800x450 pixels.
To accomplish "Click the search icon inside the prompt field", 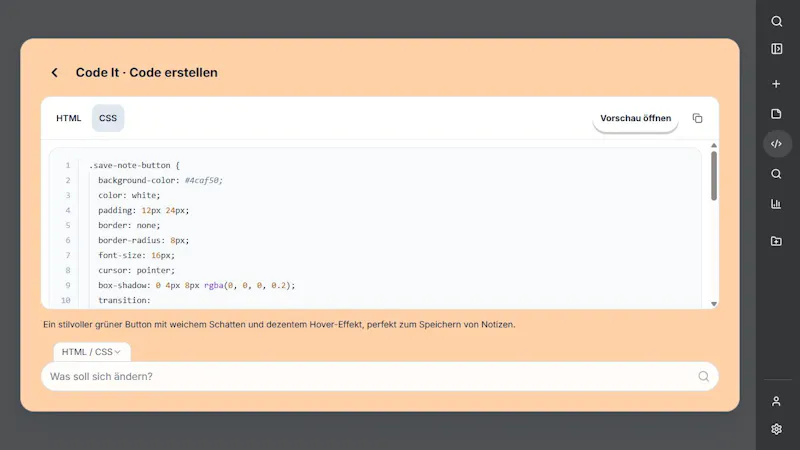I will coord(704,377).
